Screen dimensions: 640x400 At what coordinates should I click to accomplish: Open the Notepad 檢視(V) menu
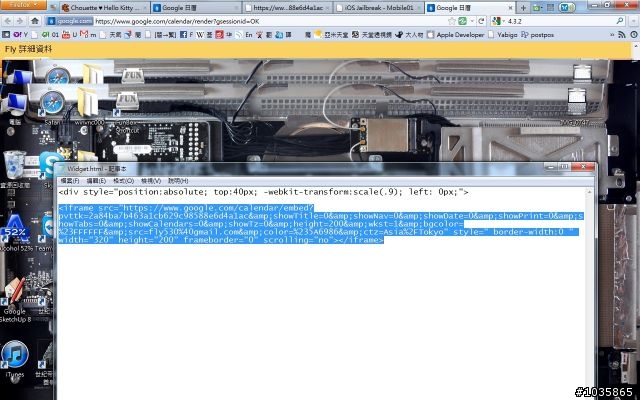pos(151,181)
